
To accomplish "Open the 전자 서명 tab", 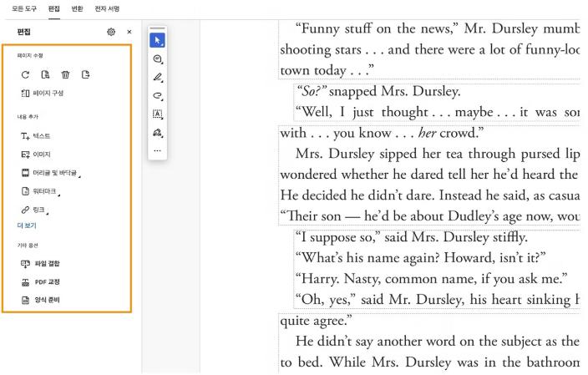I will click(x=107, y=8).
